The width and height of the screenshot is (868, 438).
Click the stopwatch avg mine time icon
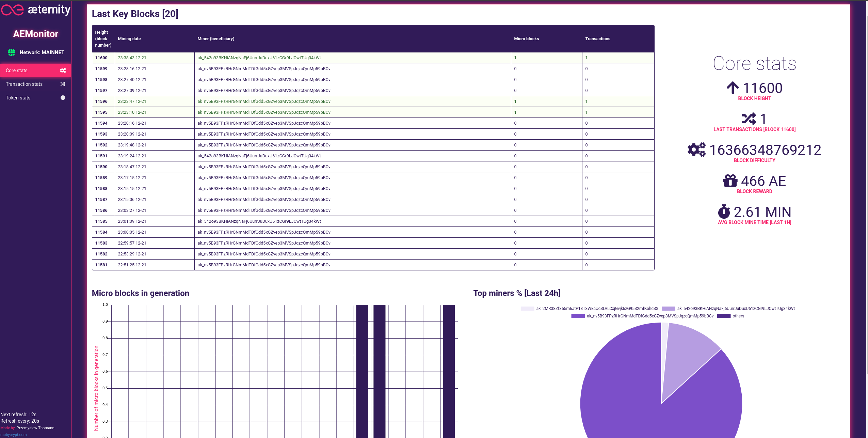tap(724, 212)
